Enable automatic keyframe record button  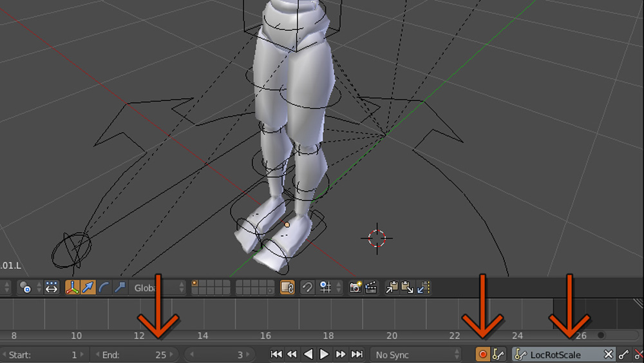[x=482, y=355]
